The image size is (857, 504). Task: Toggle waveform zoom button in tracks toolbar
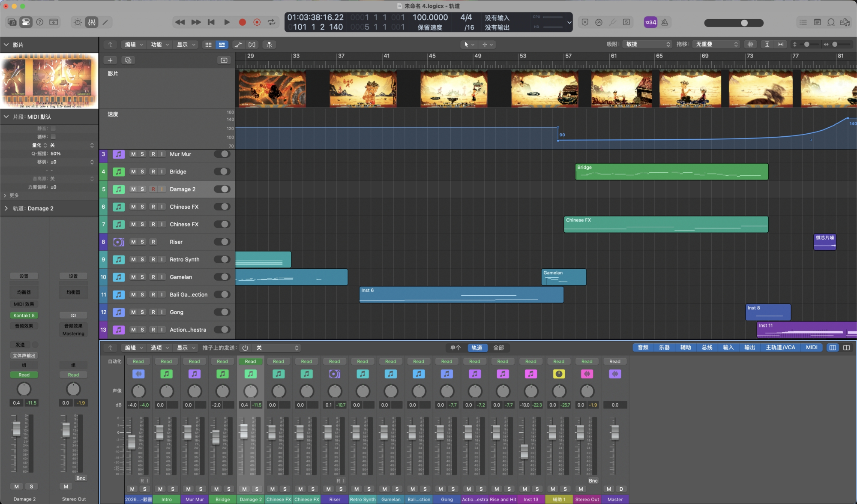750,45
